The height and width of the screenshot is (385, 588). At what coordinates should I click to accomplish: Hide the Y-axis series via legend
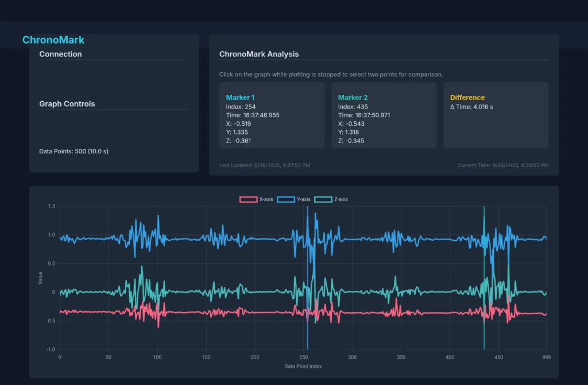pyautogui.click(x=294, y=199)
